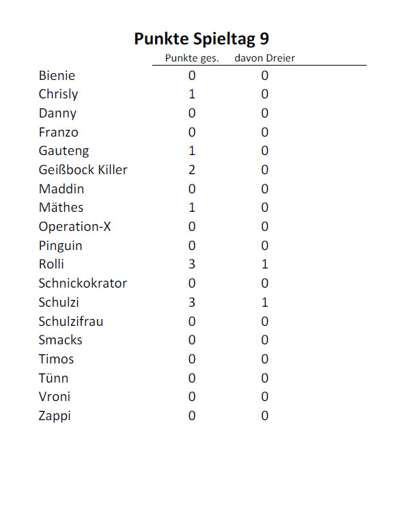Click the name Danny in the list

57,113
